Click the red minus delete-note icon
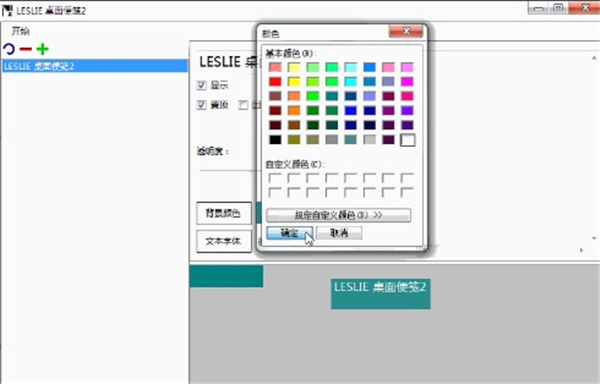Screen dimensions: 600x384 click(26, 49)
